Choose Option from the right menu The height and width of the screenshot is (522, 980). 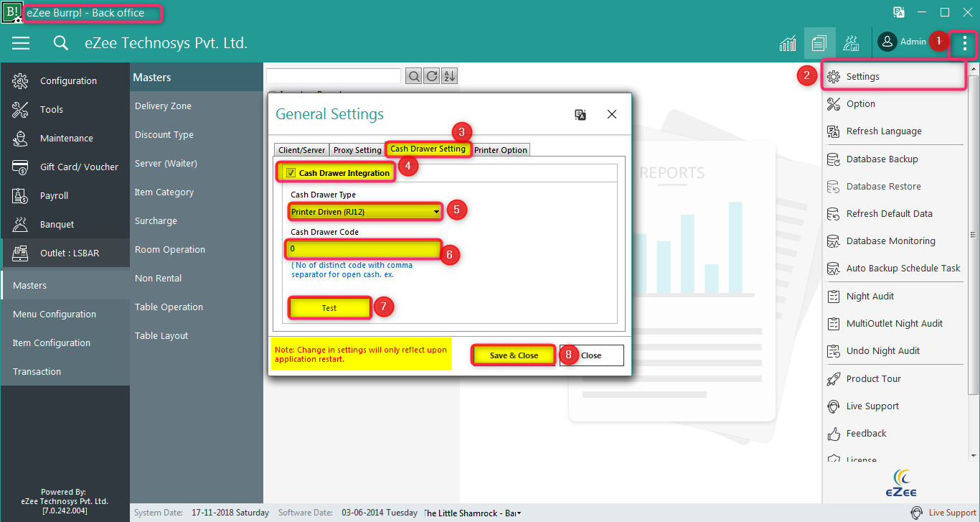(894, 103)
